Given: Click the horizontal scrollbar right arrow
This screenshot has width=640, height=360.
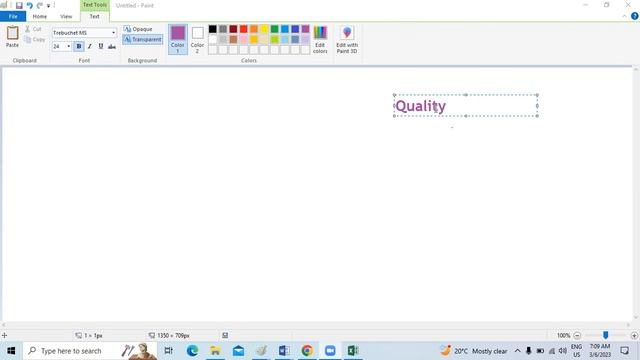Looking at the screenshot, I should point(629,325).
